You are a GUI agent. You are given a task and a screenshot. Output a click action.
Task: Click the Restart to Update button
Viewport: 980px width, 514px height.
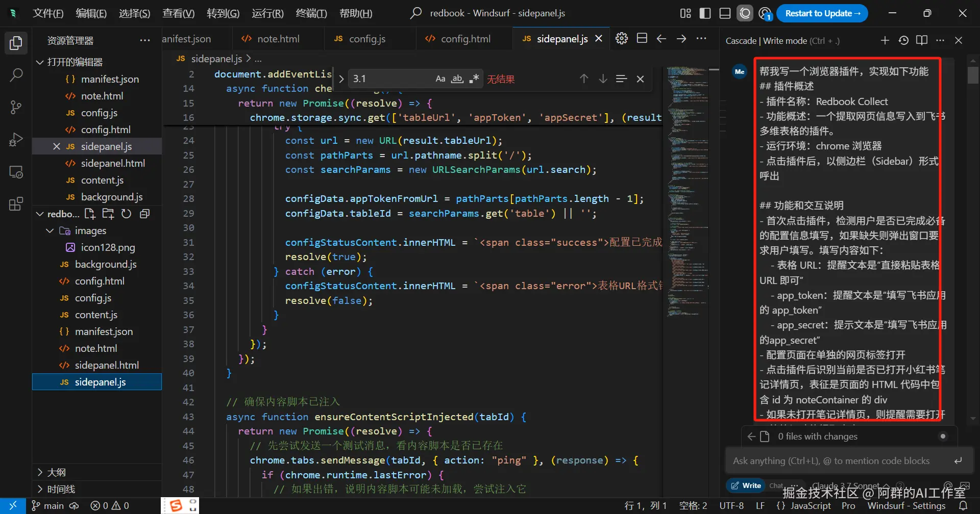coord(822,13)
